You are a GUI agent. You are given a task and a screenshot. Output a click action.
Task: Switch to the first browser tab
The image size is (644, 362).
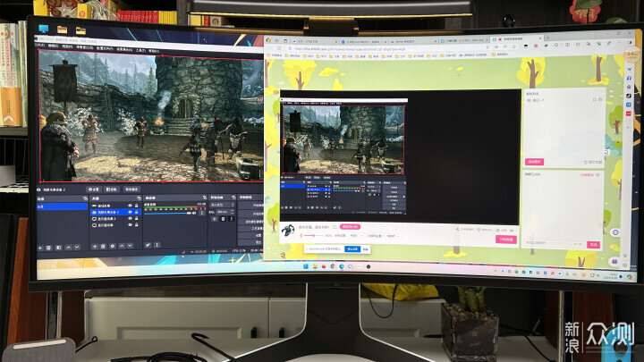tap(314, 42)
